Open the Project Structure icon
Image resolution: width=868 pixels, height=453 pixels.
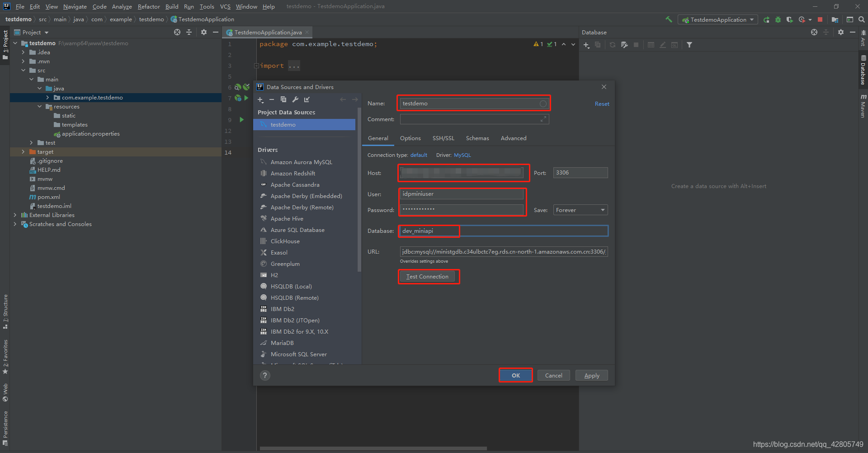[835, 19]
